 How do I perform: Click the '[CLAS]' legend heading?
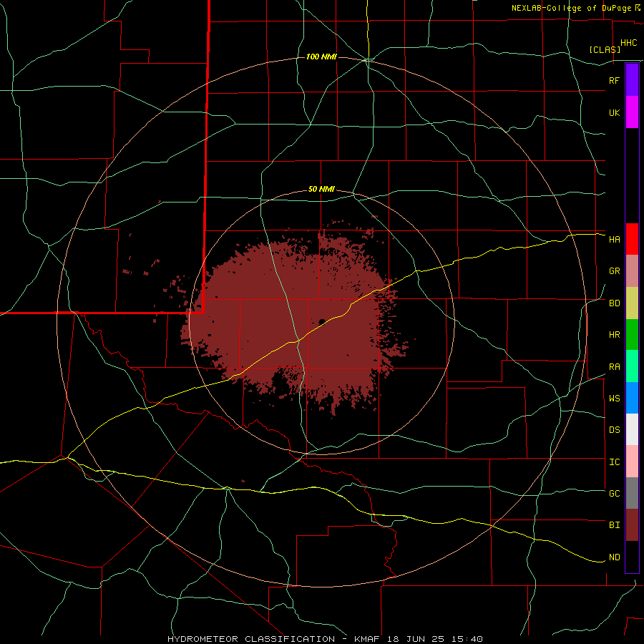click(605, 49)
